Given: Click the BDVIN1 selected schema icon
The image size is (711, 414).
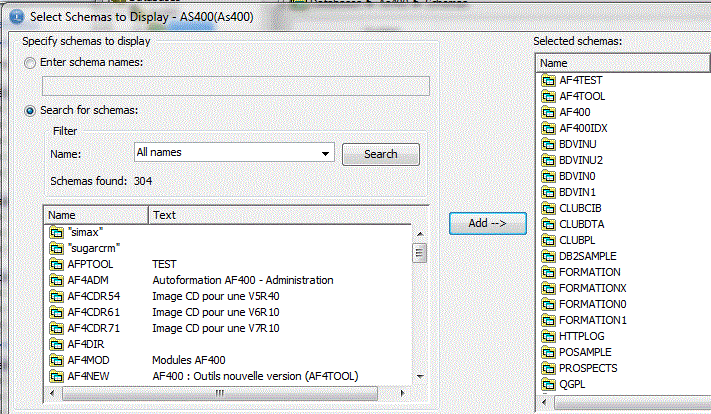Looking at the screenshot, I should coord(548,193).
